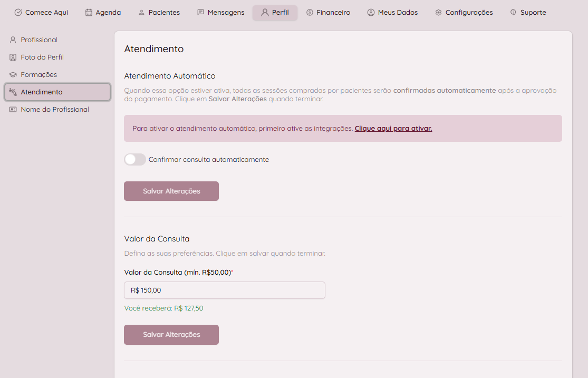Click the Formações graduation cap icon
Viewport: 588px width, 378px height.
coord(13,74)
